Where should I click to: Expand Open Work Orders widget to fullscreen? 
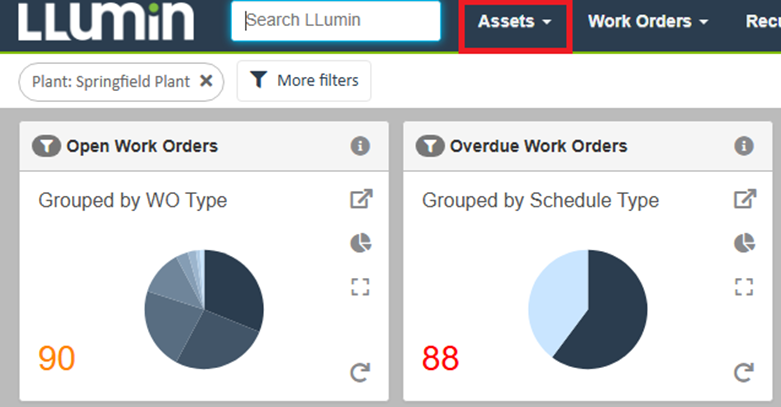click(360, 288)
